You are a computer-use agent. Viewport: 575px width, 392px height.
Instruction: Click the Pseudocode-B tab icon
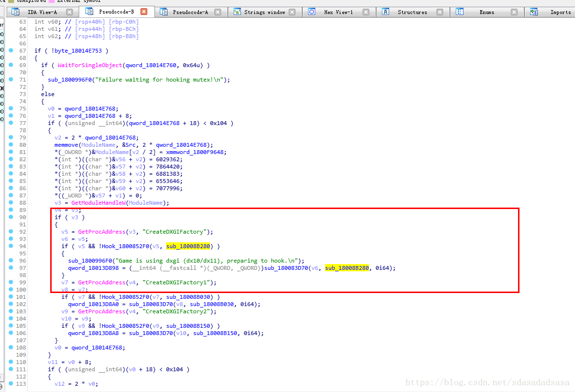click(x=89, y=12)
